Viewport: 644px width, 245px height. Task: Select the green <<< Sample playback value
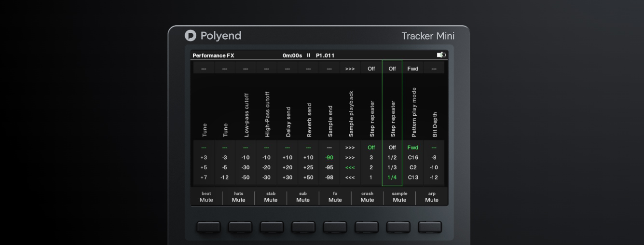coord(350,167)
